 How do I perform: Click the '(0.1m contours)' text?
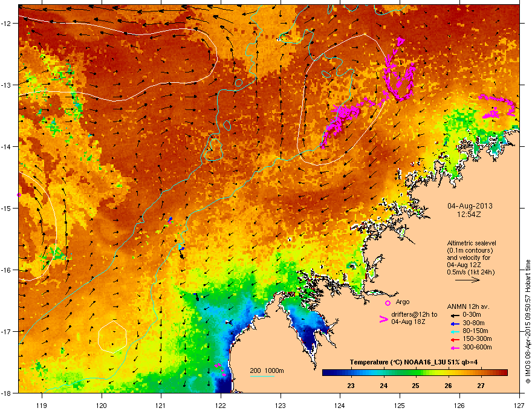[470, 251]
